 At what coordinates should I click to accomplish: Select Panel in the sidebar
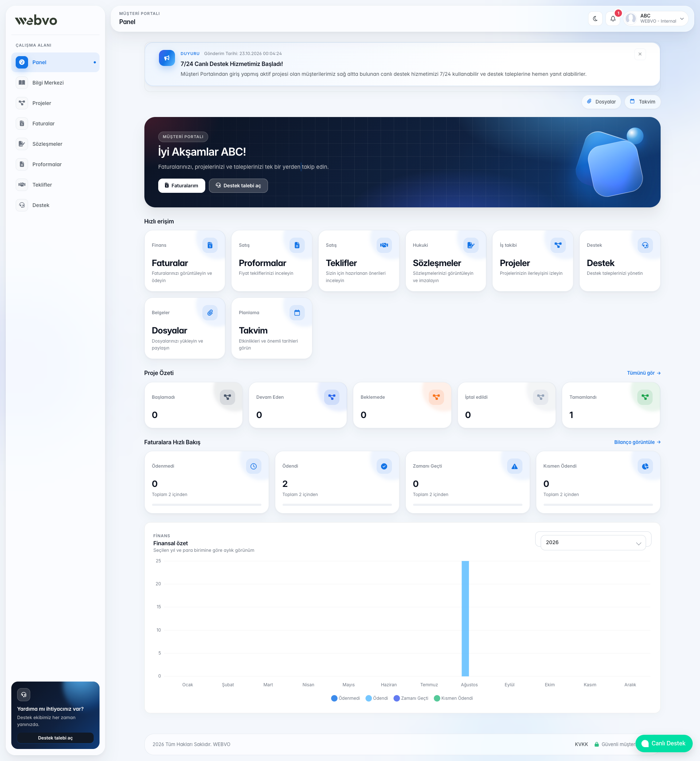coord(55,62)
